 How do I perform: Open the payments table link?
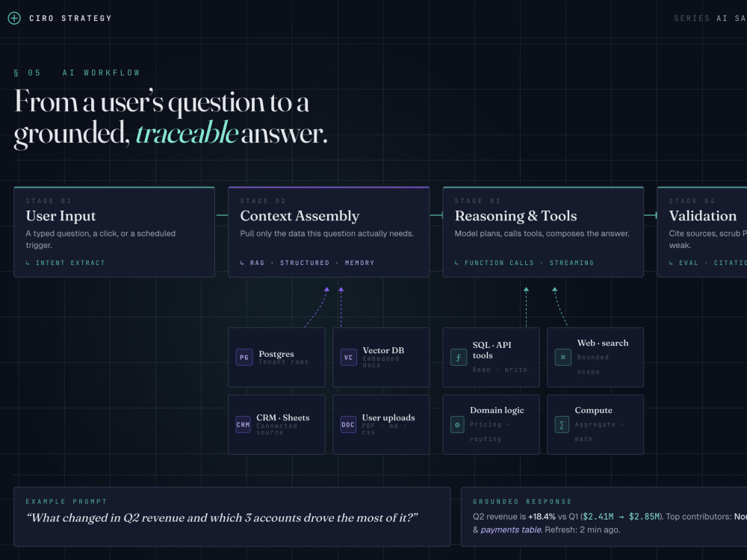pos(511,530)
